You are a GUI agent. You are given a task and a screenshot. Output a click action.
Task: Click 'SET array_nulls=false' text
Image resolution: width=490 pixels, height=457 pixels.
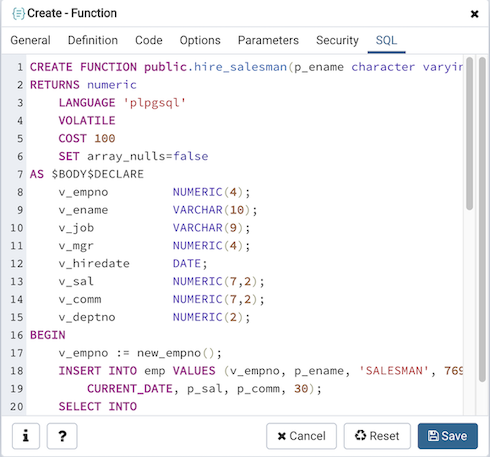click(x=133, y=156)
